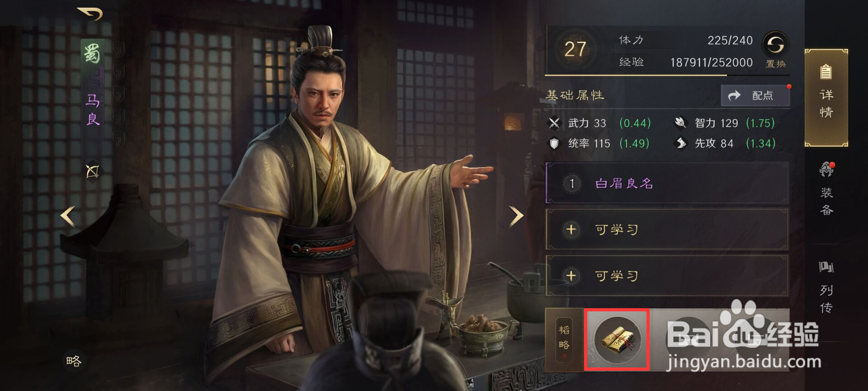Viewport: 868px width, 391px height.
Task: Switch to the next hero arrow
Action: pos(515,216)
